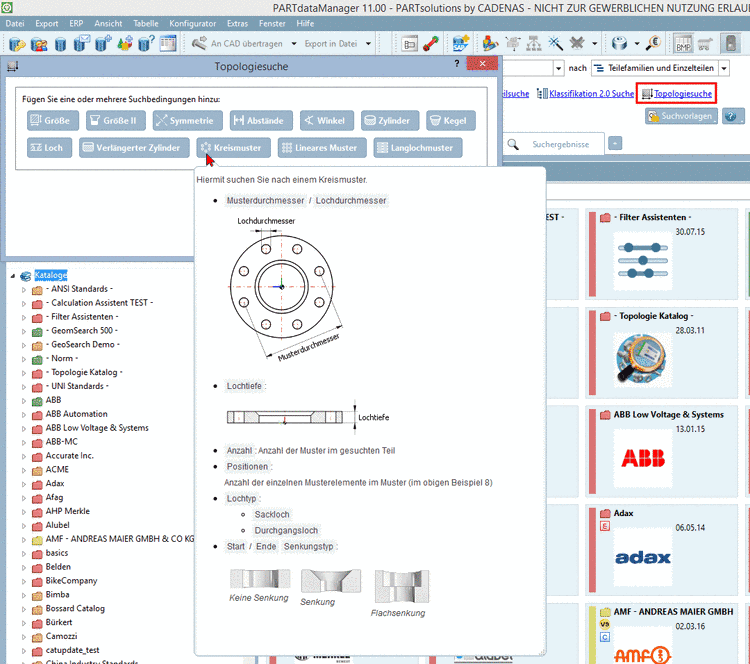Click the magic wand toolbar icon

click(555, 44)
